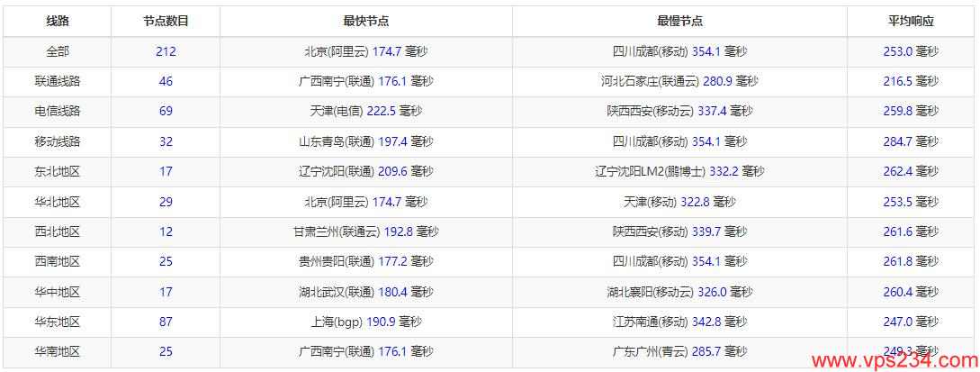Click average response 247.0 毫秒
The width and height of the screenshot is (980, 372).
pos(912,322)
